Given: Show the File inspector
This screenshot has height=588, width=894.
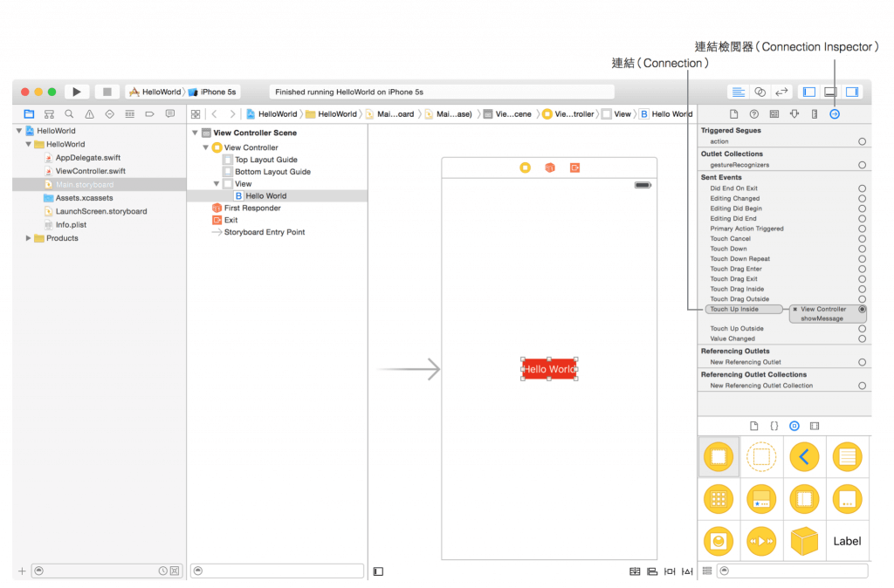Looking at the screenshot, I should 734,113.
